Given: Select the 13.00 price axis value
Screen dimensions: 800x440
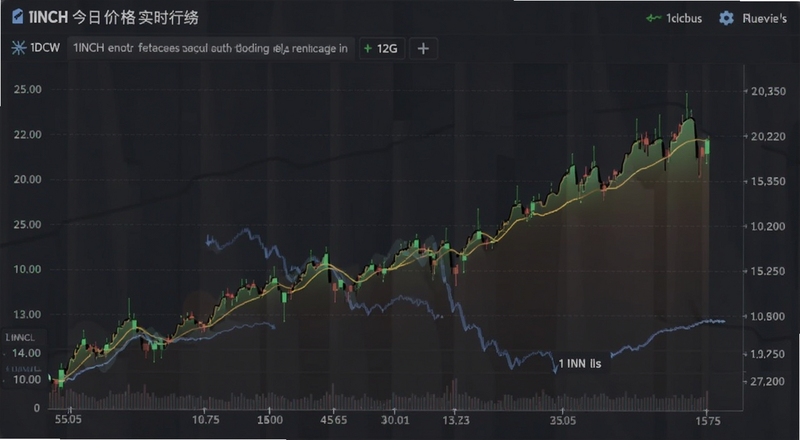Looking at the screenshot, I should pos(28,314).
